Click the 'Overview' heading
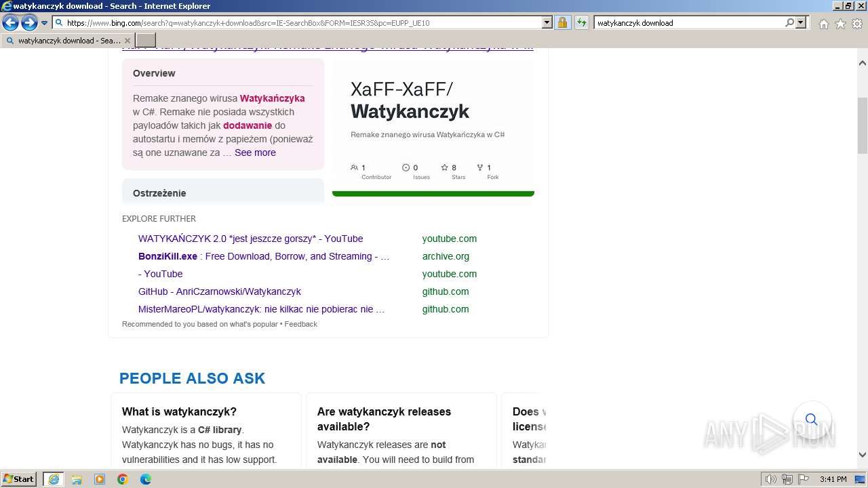Screen dimensions: 868x488 [154, 73]
